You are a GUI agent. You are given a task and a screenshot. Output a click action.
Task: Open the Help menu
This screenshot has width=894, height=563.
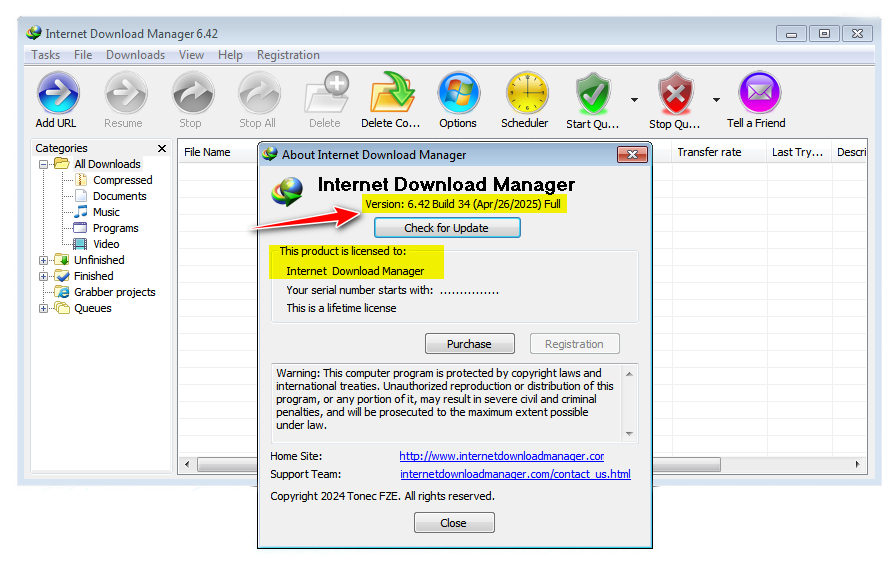pyautogui.click(x=230, y=55)
